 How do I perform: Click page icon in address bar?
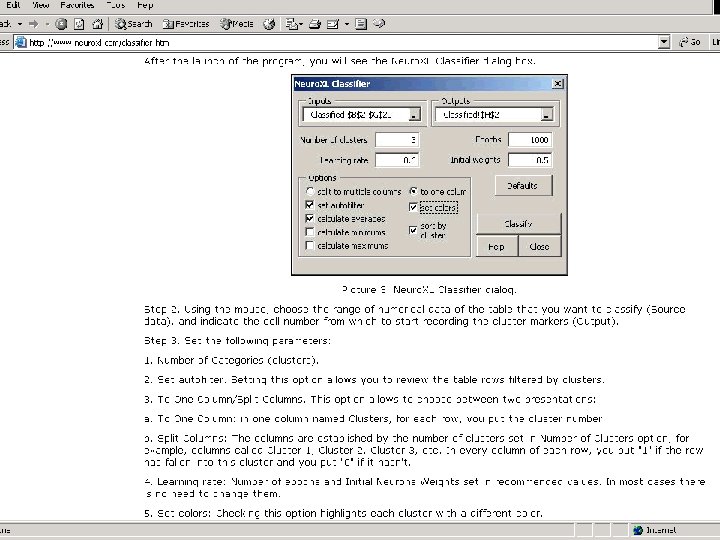coord(21,43)
